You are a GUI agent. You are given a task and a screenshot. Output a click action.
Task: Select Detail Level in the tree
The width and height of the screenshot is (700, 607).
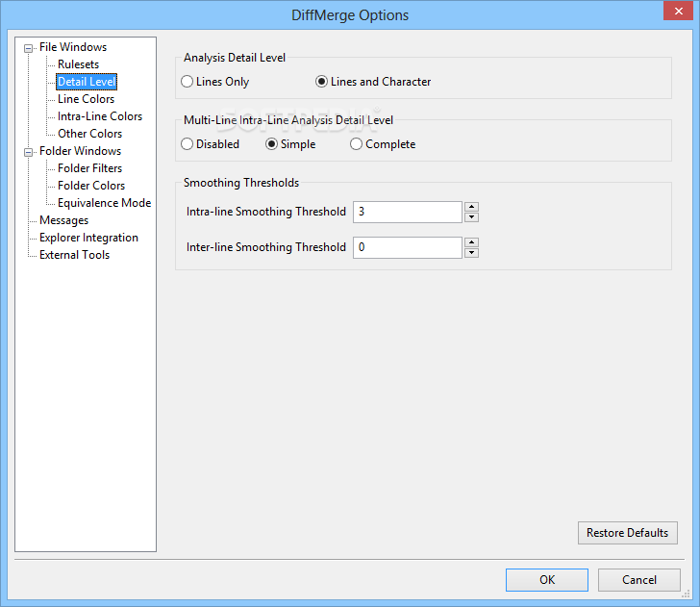pyautogui.click(x=87, y=82)
